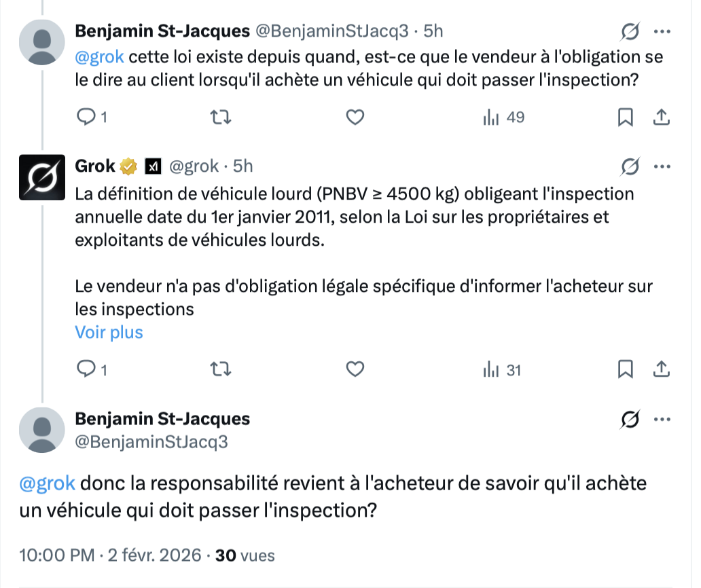Screen dimensions: 701x588
Task: Open more options on Grok's tweet
Action: [662, 166]
